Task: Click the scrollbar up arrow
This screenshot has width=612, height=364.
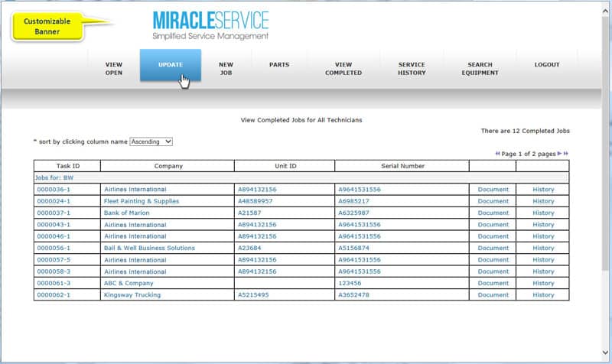Action: pos(605,11)
